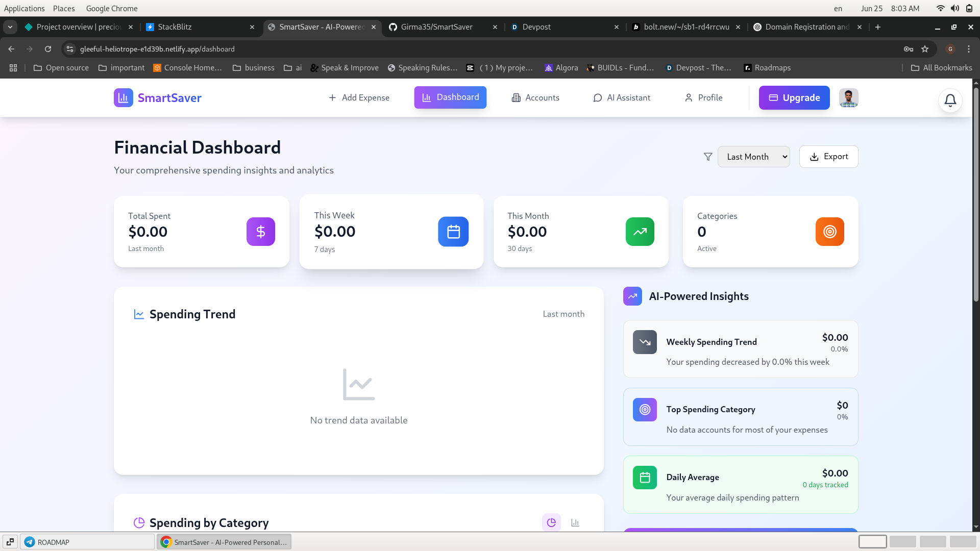Switch to the Girma35/SmartSaver browser tab
980x551 pixels.
(437, 27)
